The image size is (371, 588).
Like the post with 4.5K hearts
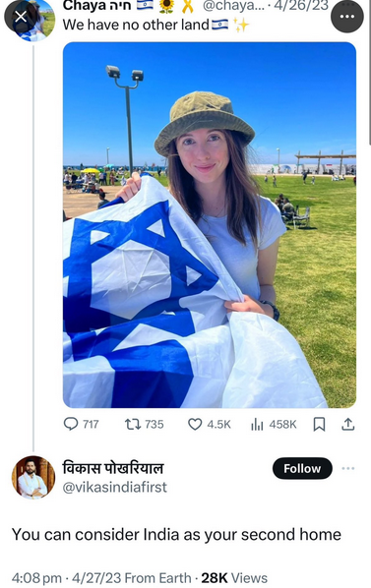(209, 424)
